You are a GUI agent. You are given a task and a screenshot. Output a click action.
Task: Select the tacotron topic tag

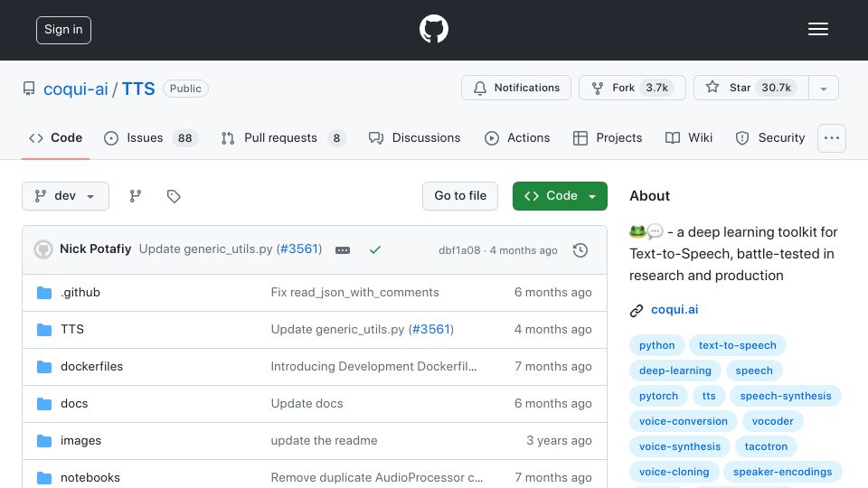766,447
